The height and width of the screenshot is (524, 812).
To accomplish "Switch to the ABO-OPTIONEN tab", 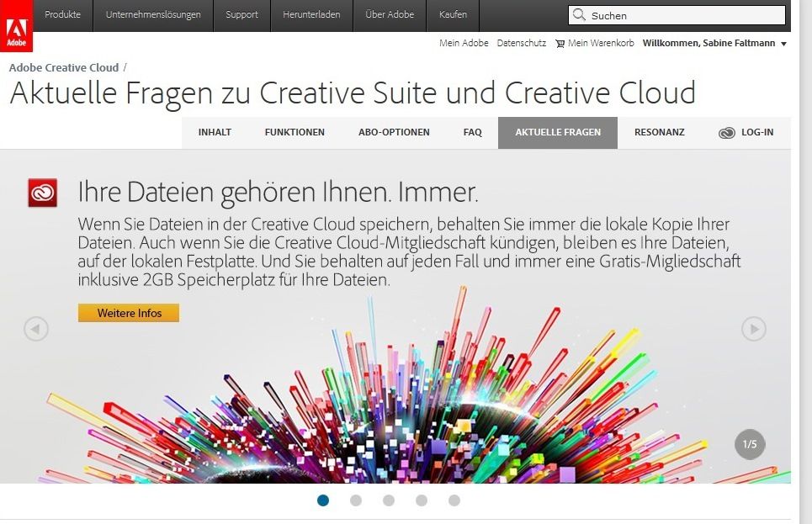I will 394,133.
